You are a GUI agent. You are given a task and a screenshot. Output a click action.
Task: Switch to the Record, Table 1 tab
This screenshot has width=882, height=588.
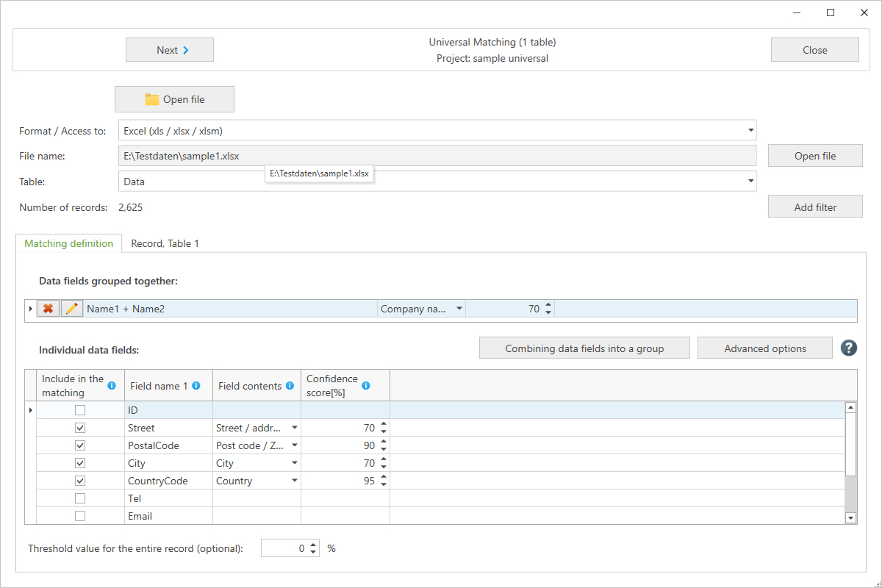[x=165, y=243]
